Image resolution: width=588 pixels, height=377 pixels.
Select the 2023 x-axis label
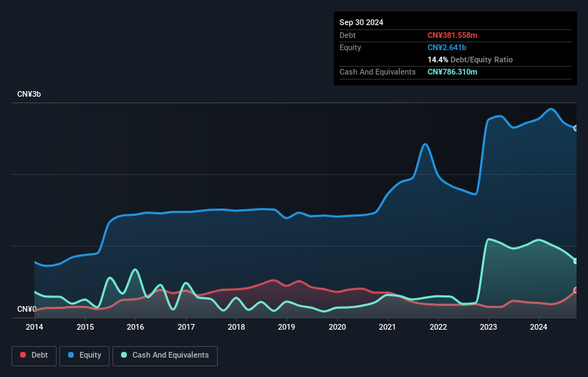488,327
